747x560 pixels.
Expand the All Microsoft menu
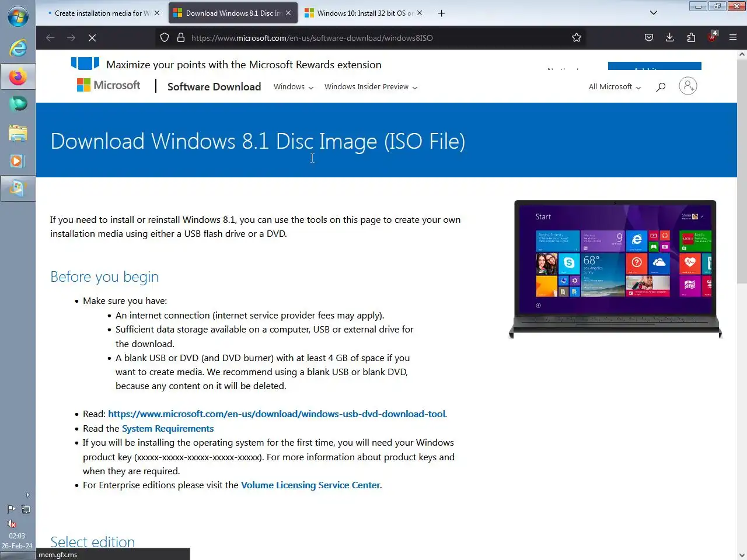tap(615, 87)
